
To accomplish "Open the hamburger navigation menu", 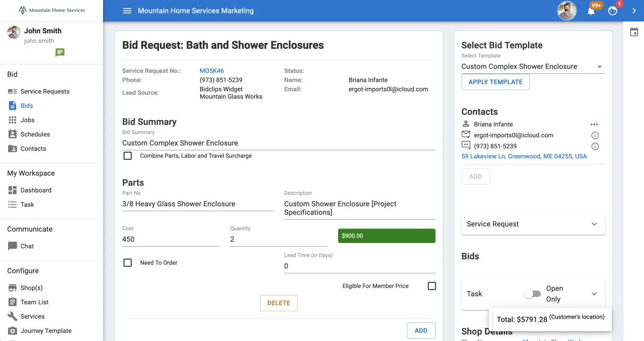I will [x=127, y=11].
